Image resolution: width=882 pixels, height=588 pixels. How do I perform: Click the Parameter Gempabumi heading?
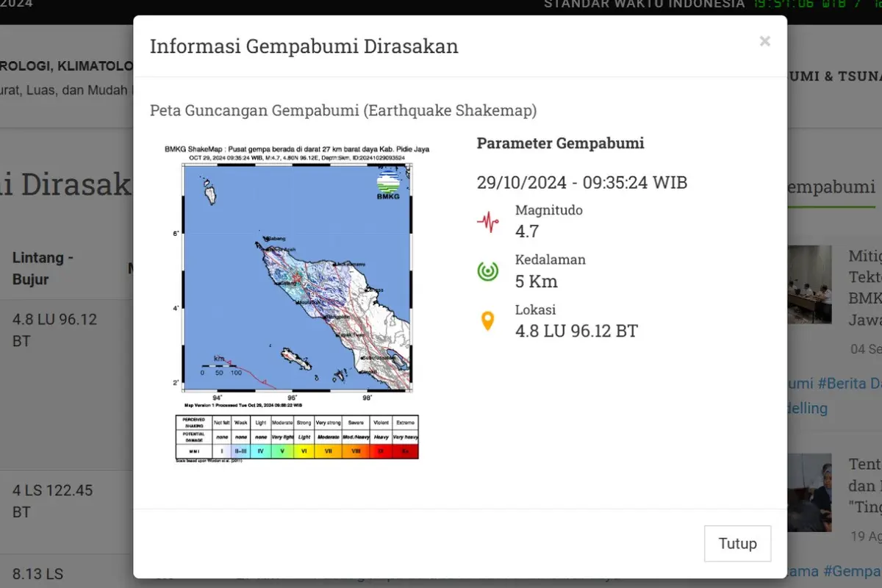[561, 143]
